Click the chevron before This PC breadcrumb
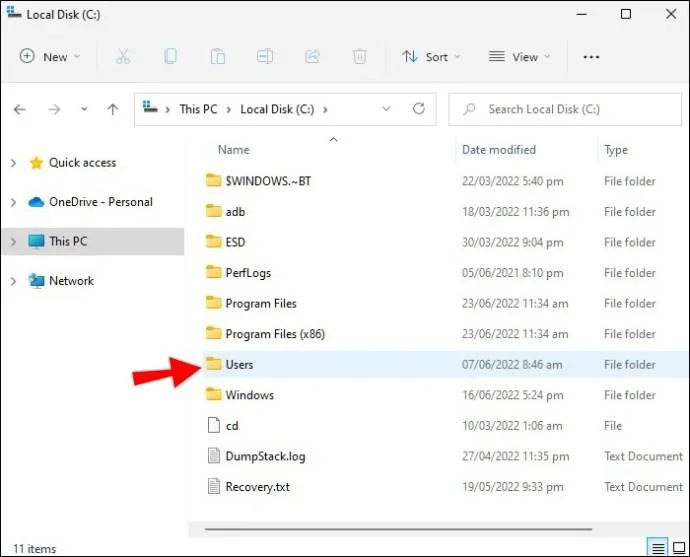Image resolution: width=690 pixels, height=557 pixels. pos(168,110)
